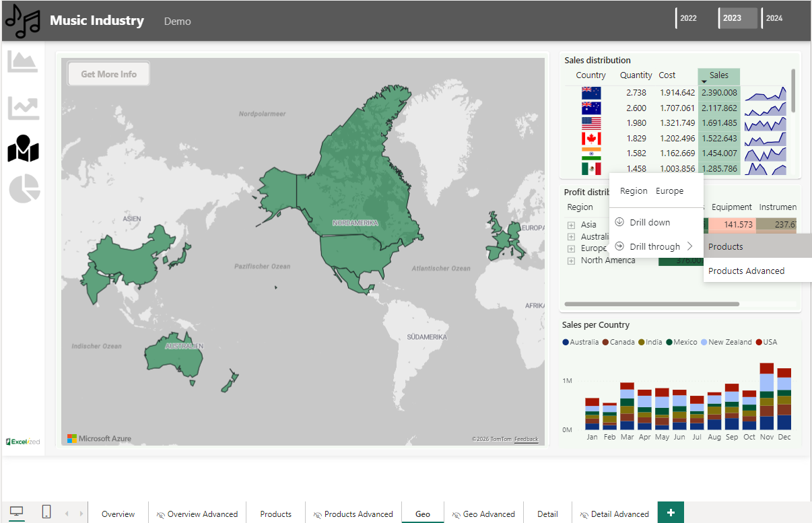The height and width of the screenshot is (523, 812).
Task: Click the USA flag in sales table
Action: (591, 123)
